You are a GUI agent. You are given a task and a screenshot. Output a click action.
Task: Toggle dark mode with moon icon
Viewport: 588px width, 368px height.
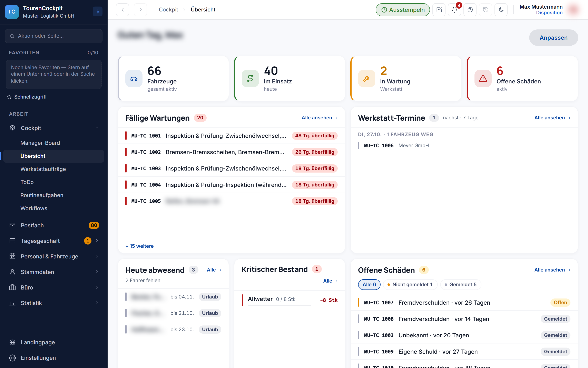[x=501, y=10]
